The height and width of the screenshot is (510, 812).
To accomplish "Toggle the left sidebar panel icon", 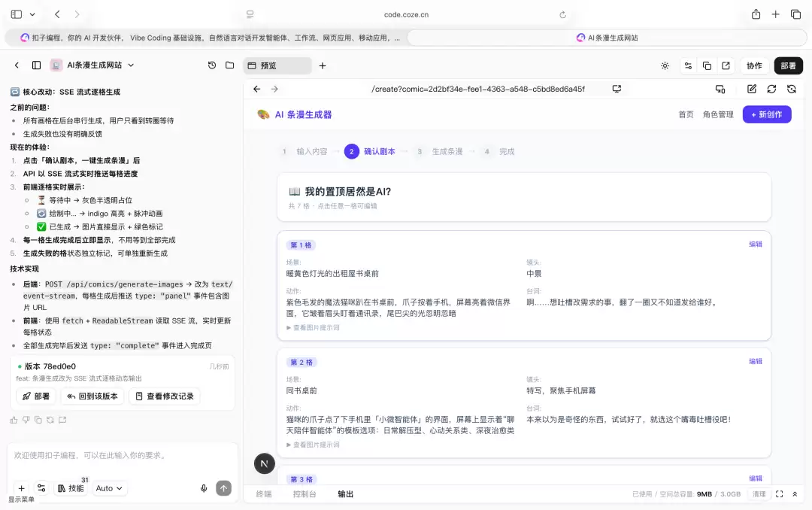I will (36, 65).
